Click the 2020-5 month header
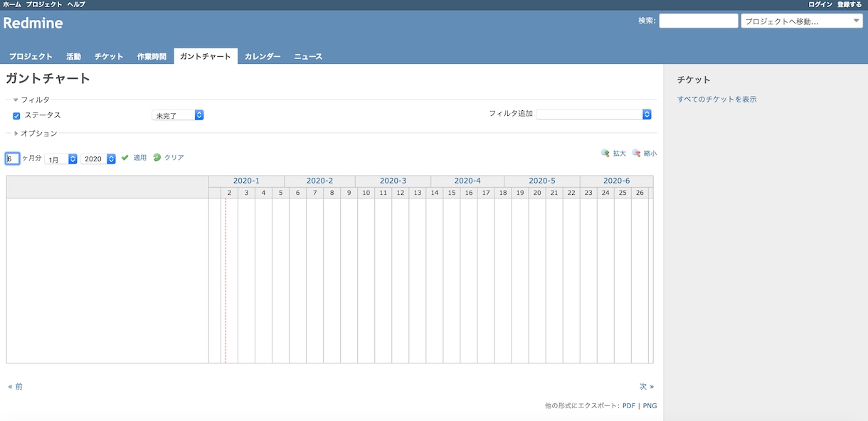 [x=542, y=181]
